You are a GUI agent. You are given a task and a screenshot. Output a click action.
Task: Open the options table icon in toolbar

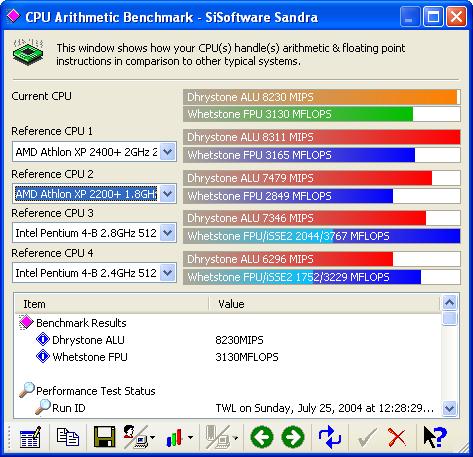[x=30, y=437]
